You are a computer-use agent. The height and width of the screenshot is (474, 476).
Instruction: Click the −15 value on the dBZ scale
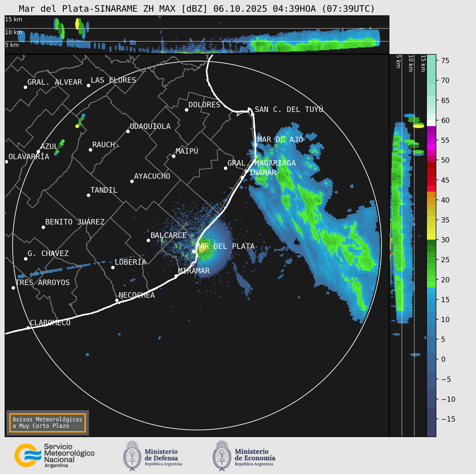[x=448, y=419]
